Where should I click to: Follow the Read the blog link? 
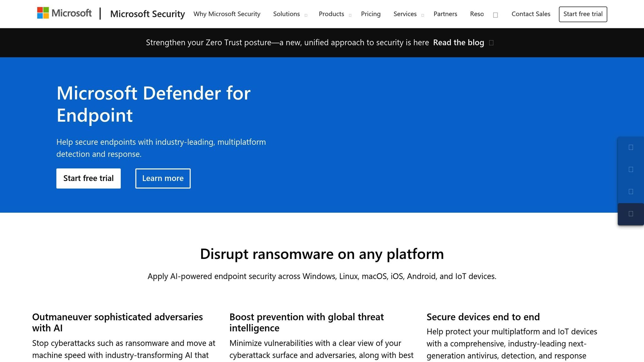[x=458, y=42]
